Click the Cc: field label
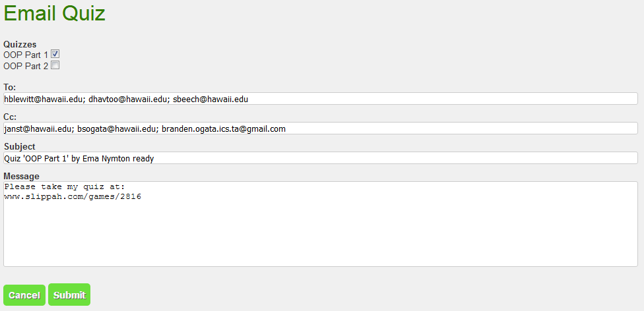 pos(10,117)
